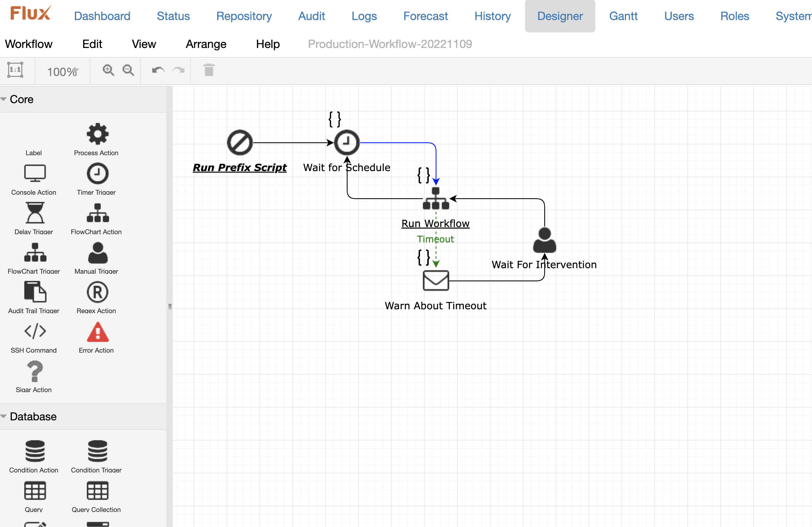The image size is (812, 527).
Task: Pick the Condition Action database icon
Action: [x=35, y=451]
